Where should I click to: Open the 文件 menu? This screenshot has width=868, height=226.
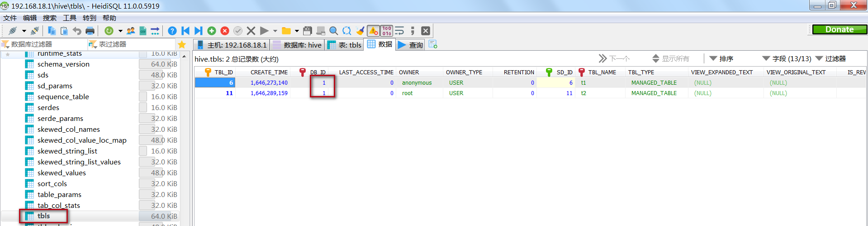(10, 18)
